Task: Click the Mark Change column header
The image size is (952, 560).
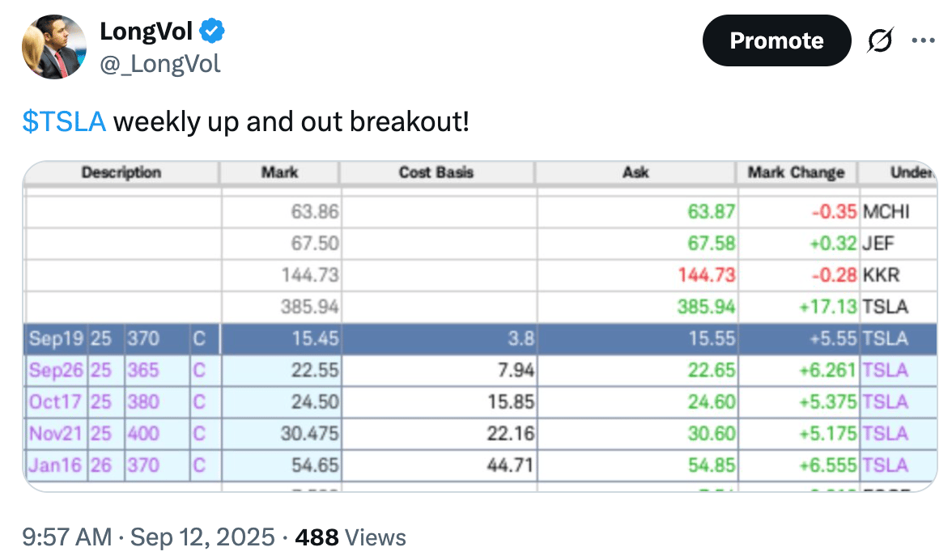Action: point(796,172)
